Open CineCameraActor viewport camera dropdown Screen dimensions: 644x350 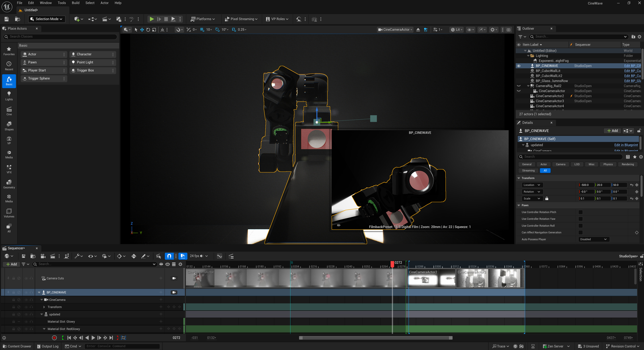tap(395, 30)
